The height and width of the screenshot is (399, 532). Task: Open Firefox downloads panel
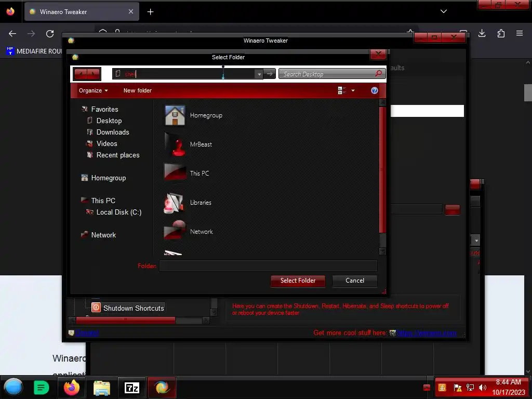482,33
